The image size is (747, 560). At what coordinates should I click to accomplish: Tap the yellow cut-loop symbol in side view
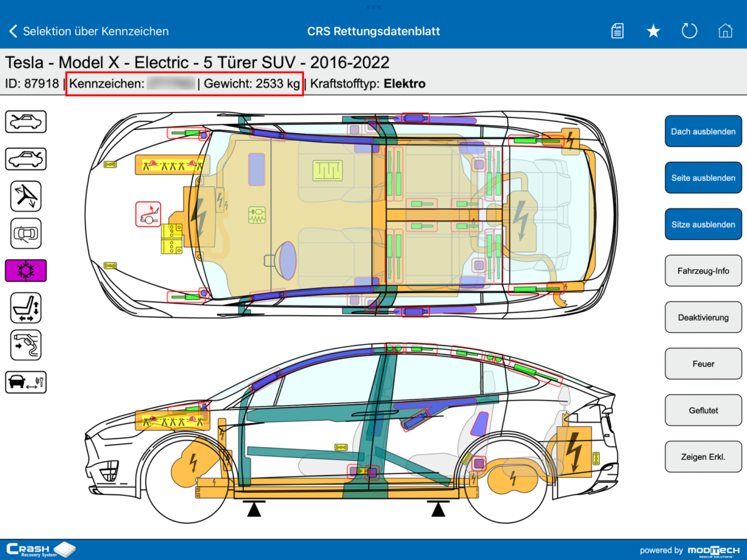pos(172,420)
